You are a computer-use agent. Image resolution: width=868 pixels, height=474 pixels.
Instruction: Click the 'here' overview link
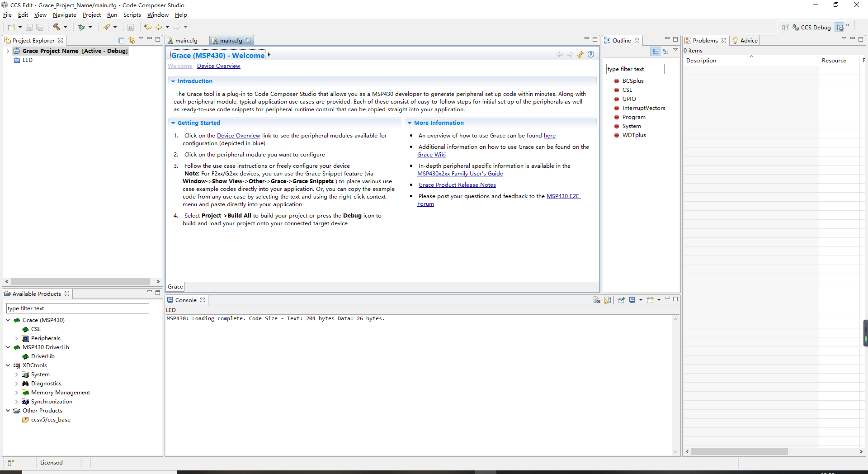pyautogui.click(x=550, y=136)
